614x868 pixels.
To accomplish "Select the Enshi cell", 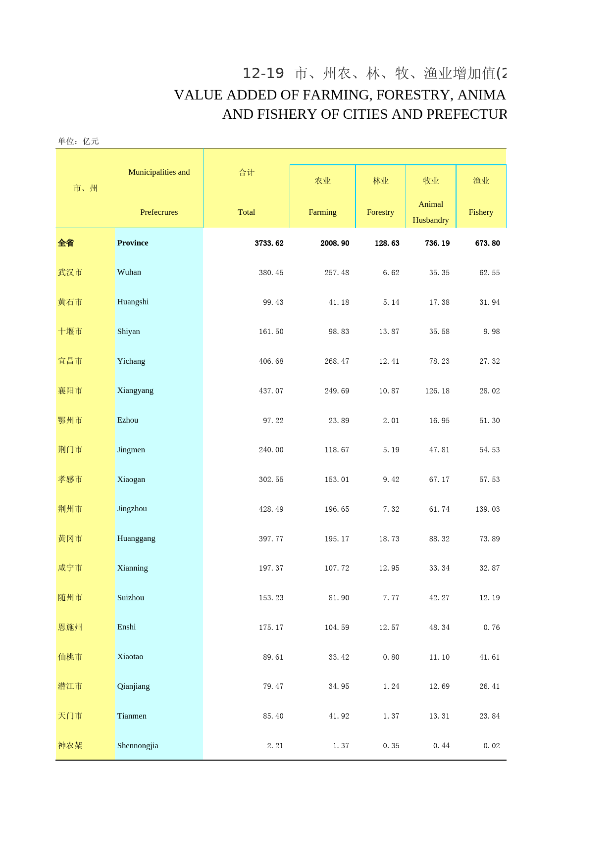I will point(127,627).
